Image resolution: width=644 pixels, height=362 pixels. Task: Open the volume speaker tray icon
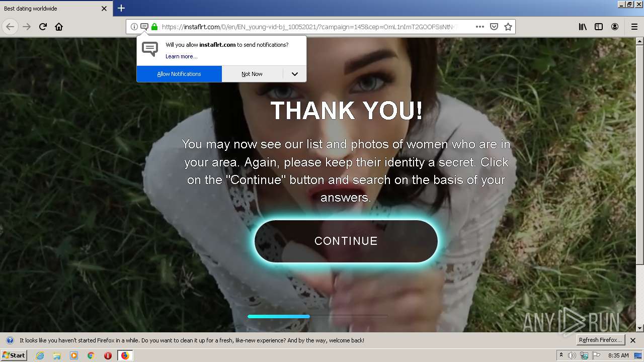pyautogui.click(x=572, y=355)
